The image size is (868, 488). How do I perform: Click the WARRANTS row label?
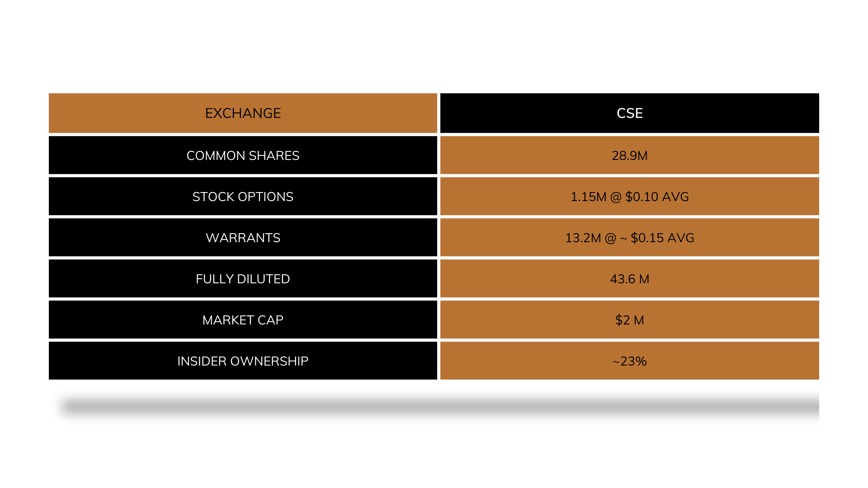click(243, 238)
